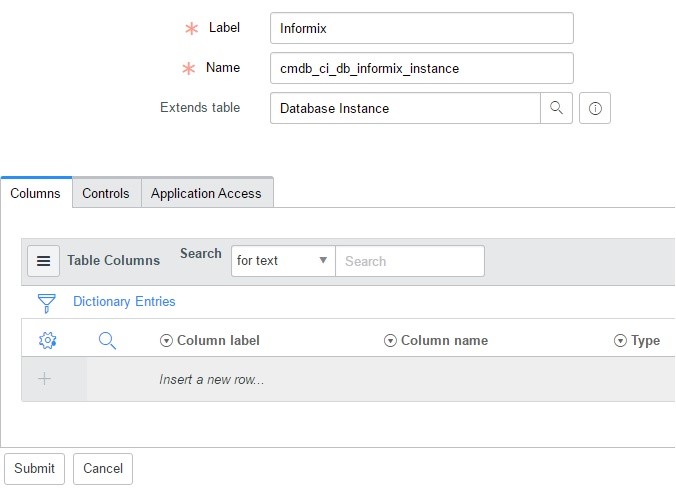Click the Name field cmdb_ci_db_informix_instance
Screen dimensions: 676x492
[422, 68]
